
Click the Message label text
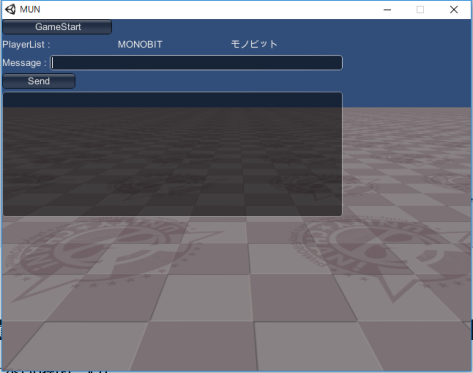click(24, 63)
